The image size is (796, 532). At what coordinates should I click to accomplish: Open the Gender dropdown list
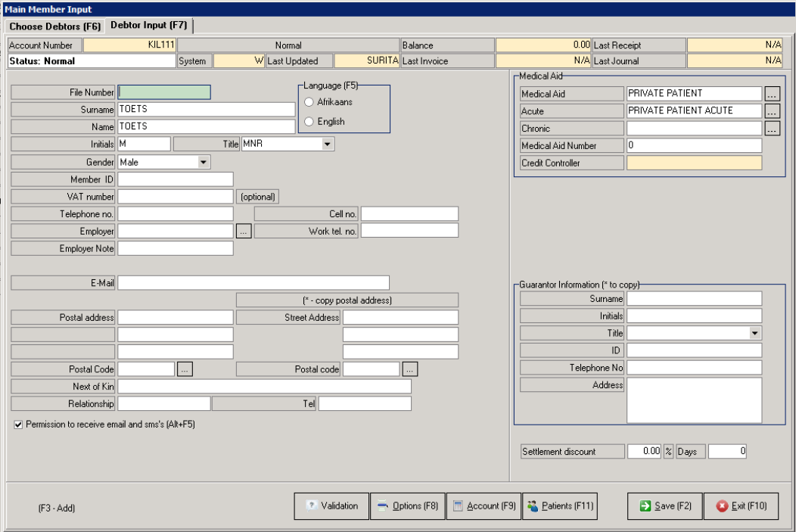203,162
